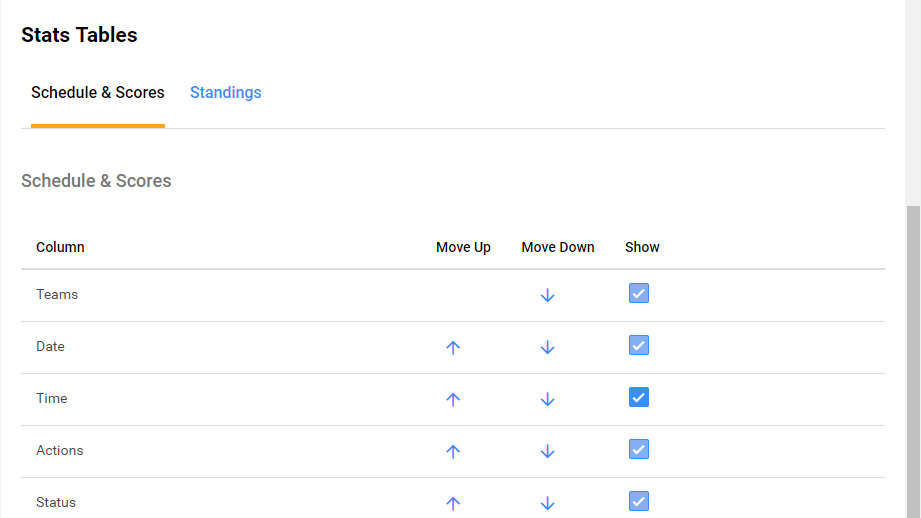Move the Time column up
Screen dimensions: 921x518
pos(453,399)
